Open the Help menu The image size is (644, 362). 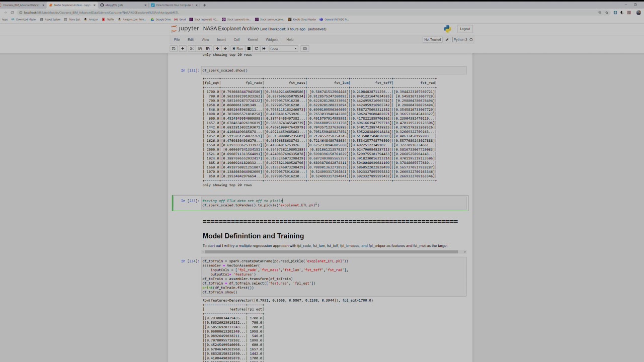pos(290,40)
